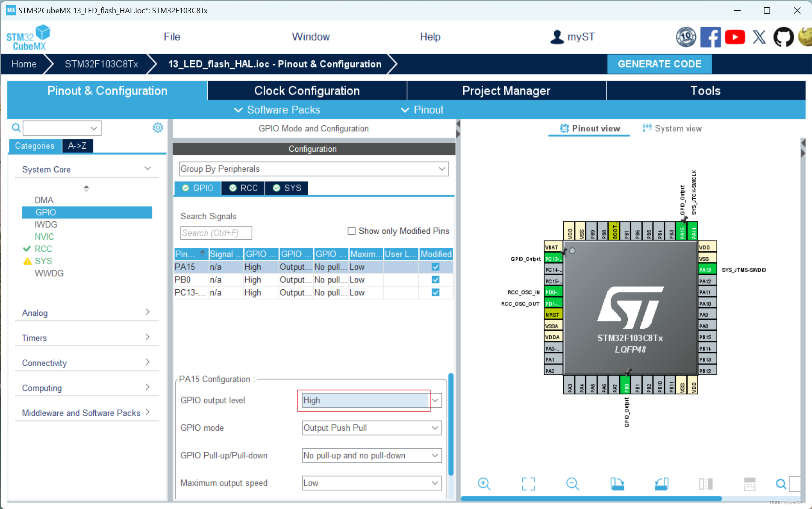The width and height of the screenshot is (812, 509).
Task: Open the YouTube icon
Action: click(735, 37)
